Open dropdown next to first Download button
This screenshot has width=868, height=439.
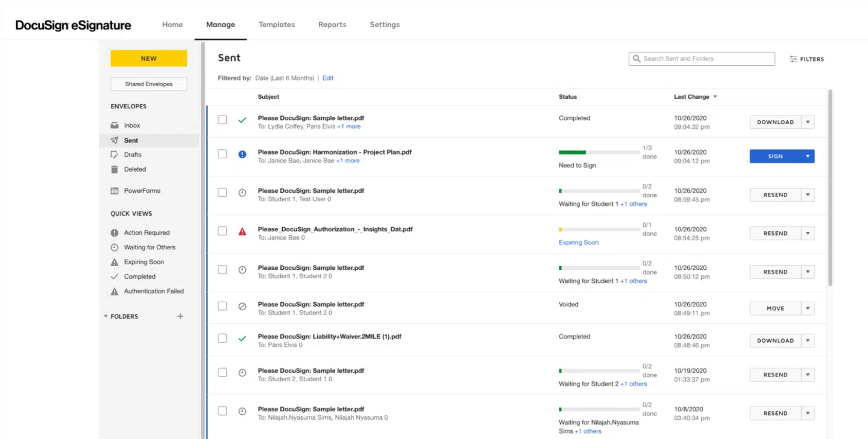coord(808,122)
